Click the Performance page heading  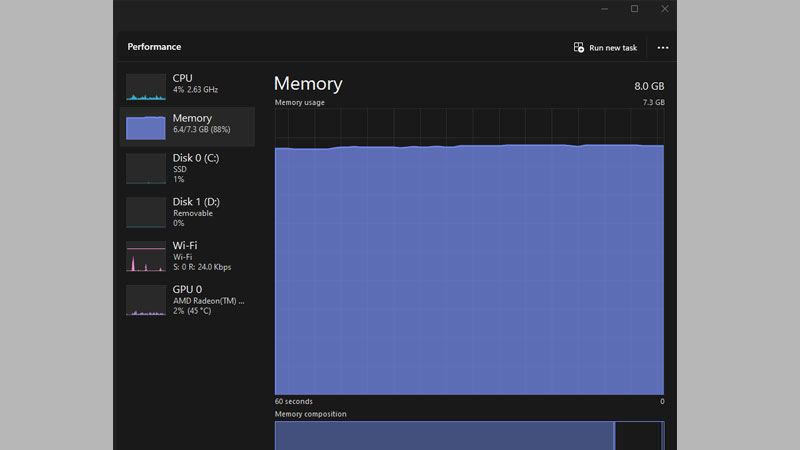[154, 47]
